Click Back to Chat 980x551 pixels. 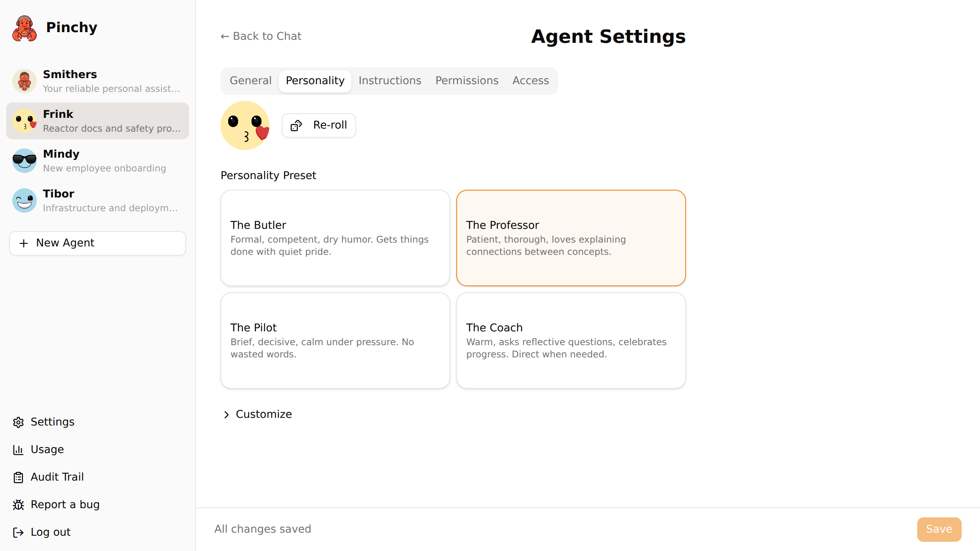261,36
